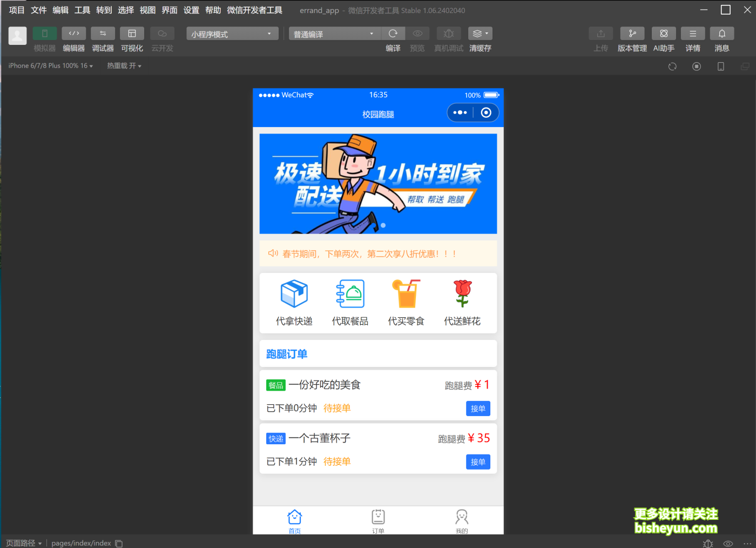Screen dimensions: 756x548
Task: Click the 极速配送 delivery banner image
Action: click(x=378, y=184)
